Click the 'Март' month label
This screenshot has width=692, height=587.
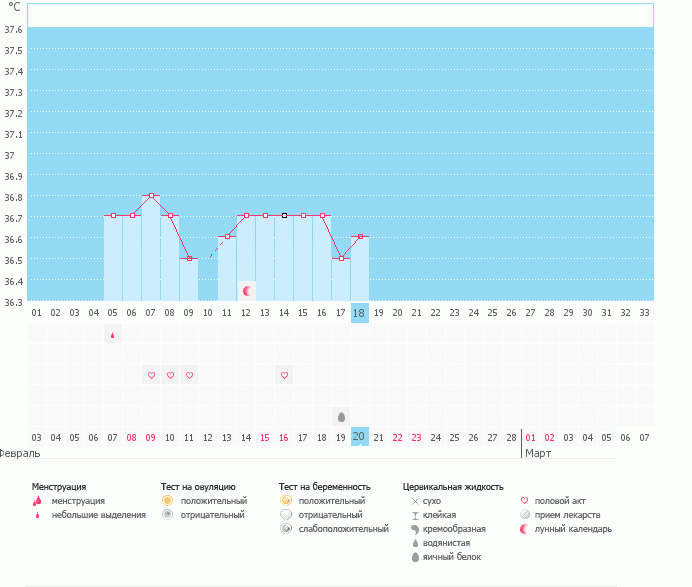coord(537,453)
